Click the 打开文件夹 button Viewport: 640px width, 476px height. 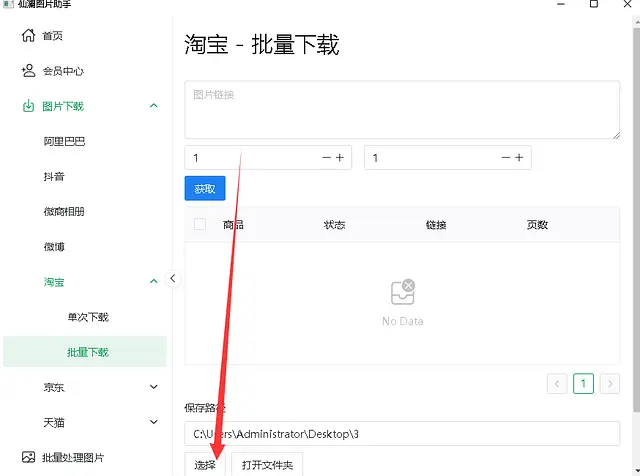(x=267, y=464)
